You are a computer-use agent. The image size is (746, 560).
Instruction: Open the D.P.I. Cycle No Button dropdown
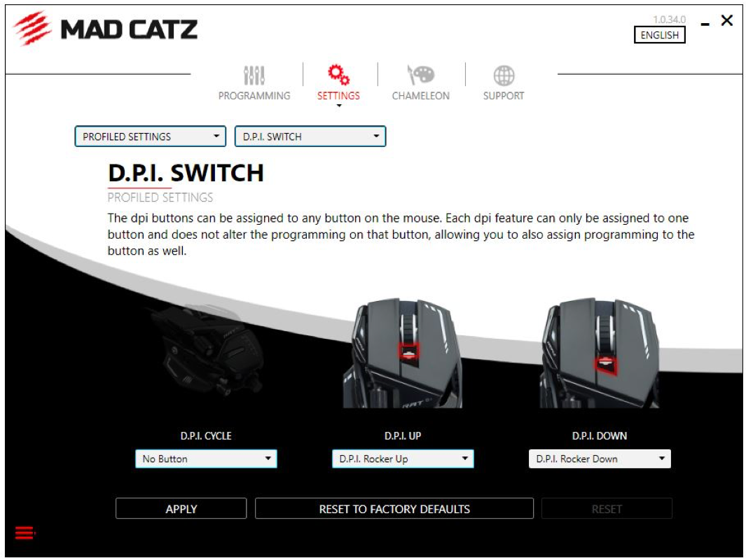pos(206,458)
